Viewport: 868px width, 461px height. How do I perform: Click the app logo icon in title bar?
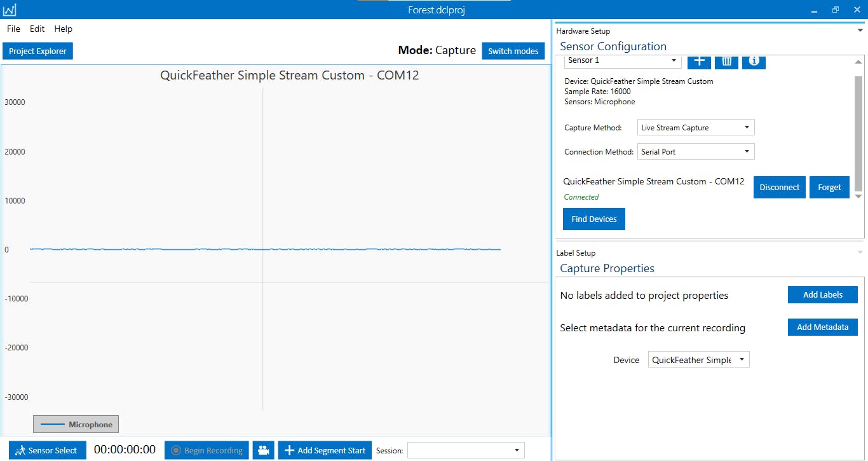tap(10, 10)
